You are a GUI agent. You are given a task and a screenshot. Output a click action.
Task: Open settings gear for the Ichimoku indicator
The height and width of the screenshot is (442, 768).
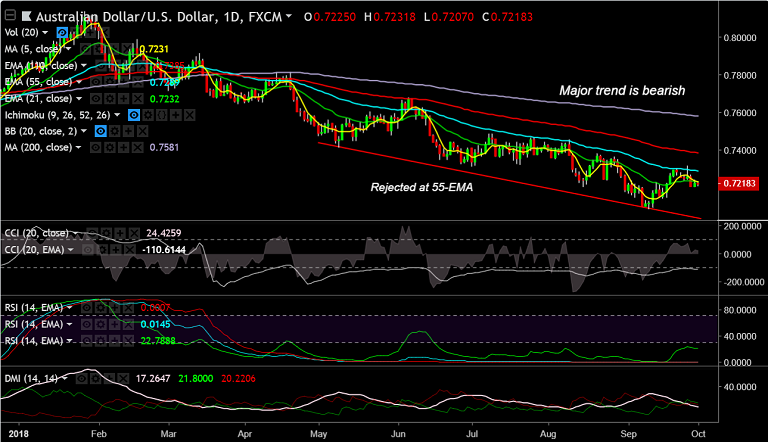[148, 115]
